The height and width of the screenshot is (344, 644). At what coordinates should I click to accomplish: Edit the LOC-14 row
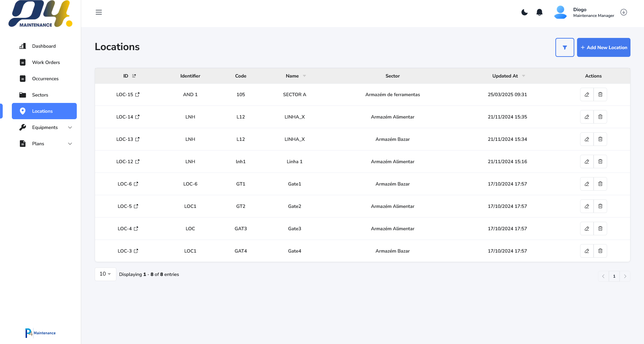point(587,117)
